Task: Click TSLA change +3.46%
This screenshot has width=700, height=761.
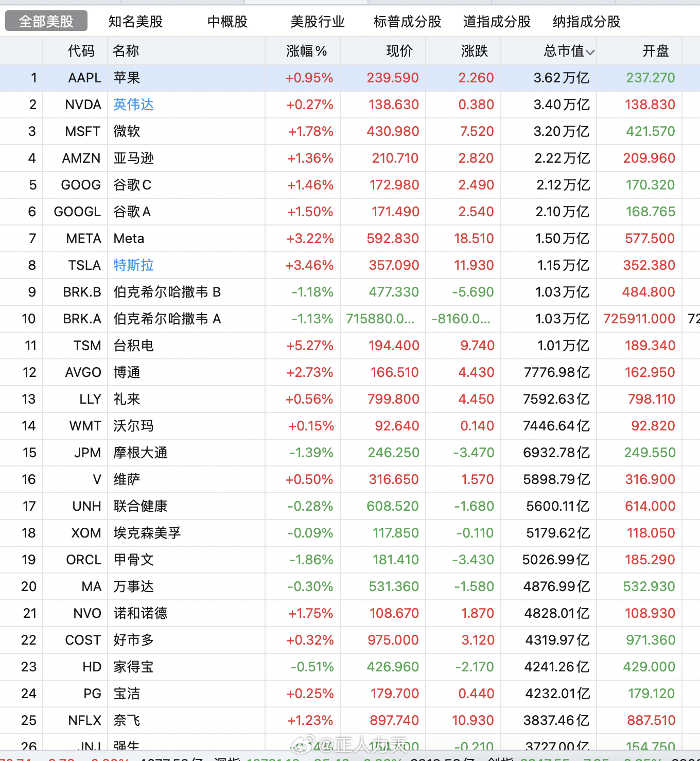Action: coord(309,265)
